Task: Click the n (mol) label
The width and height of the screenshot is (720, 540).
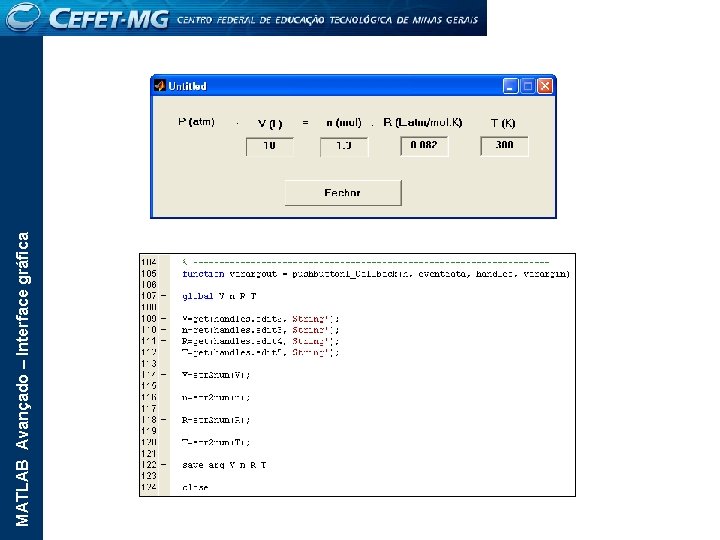Action: [344, 123]
